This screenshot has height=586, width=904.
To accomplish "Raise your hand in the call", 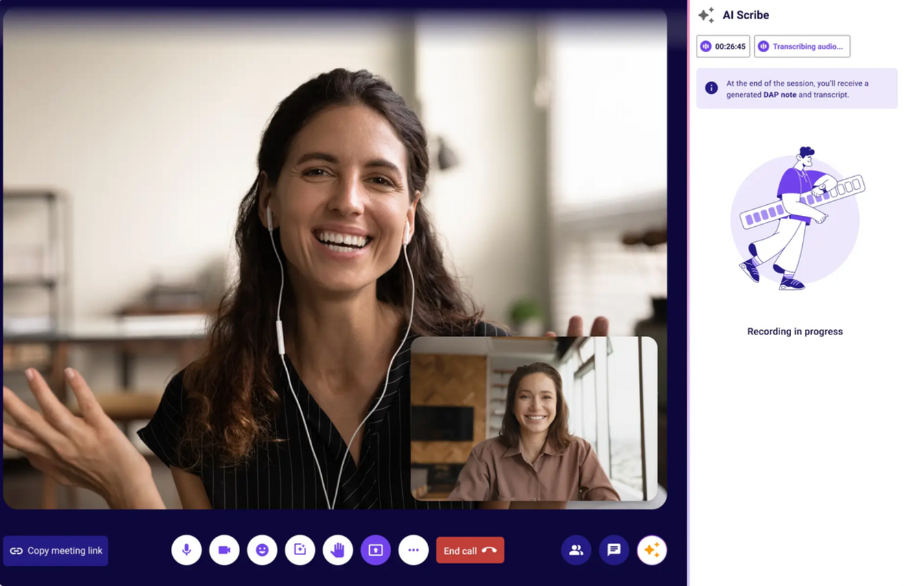I will pos(338,550).
